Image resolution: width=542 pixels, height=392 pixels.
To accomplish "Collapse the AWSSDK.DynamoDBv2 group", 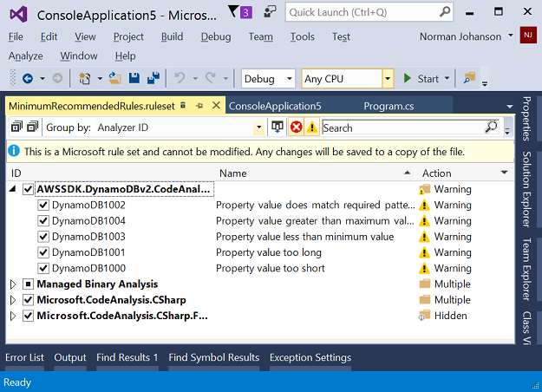I will pos(13,189).
